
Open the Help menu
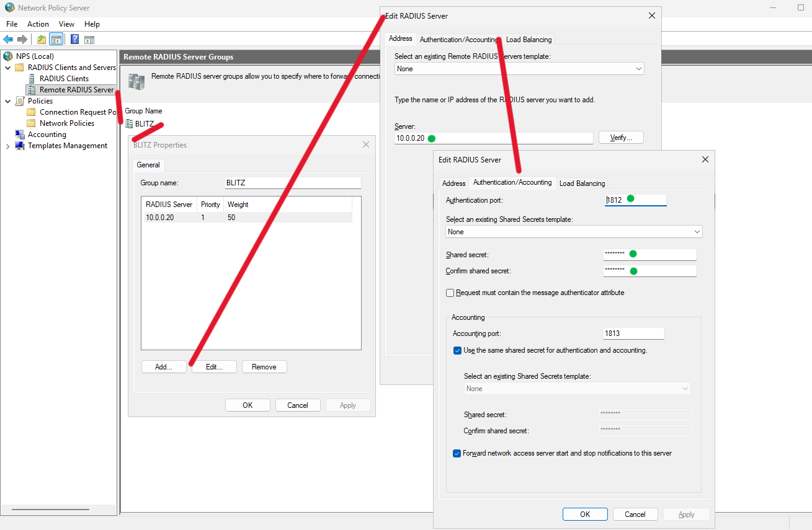pyautogui.click(x=92, y=24)
